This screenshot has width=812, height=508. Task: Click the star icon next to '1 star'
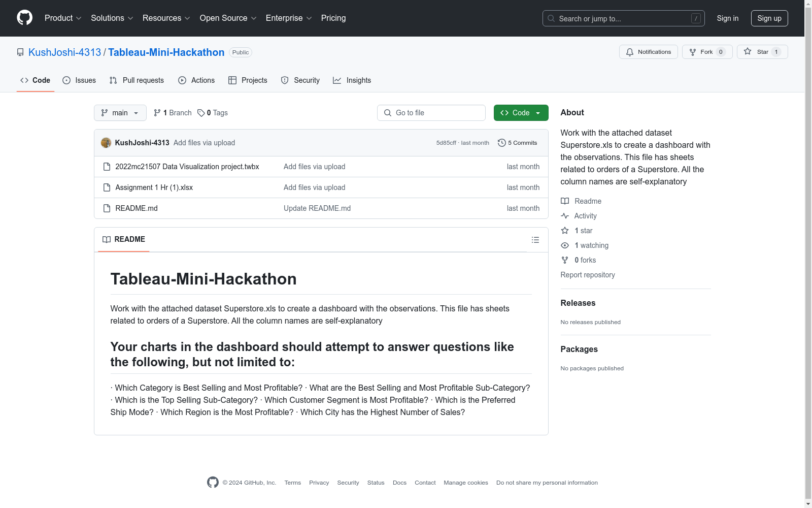[x=565, y=231]
